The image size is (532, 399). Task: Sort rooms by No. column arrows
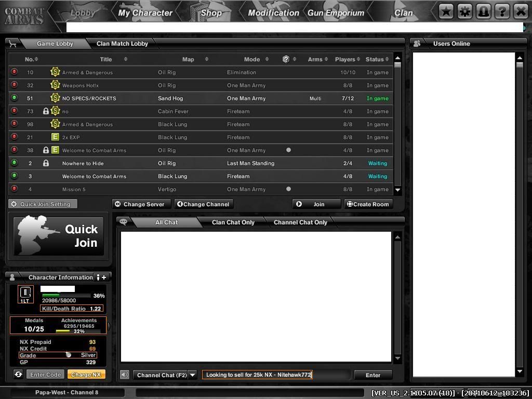click(x=36, y=59)
